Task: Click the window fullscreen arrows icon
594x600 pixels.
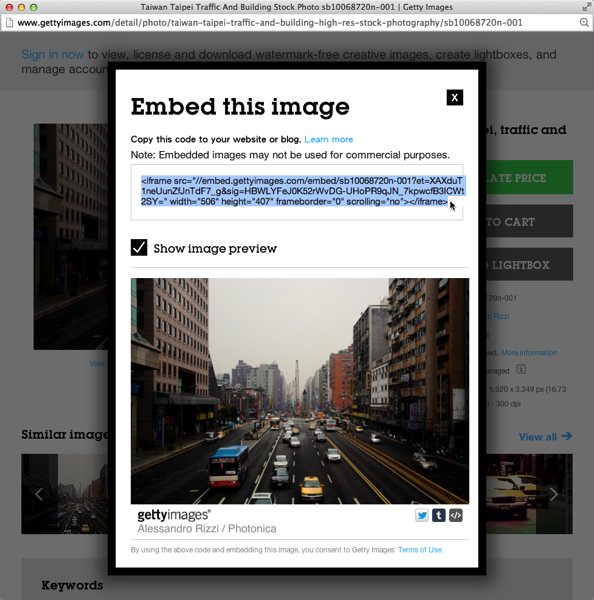Action: 586,7
